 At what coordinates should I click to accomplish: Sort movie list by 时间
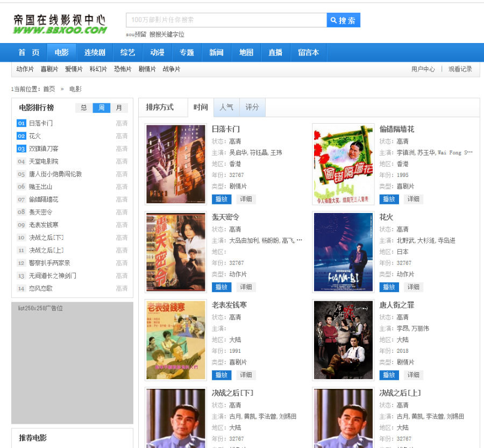[x=201, y=107]
